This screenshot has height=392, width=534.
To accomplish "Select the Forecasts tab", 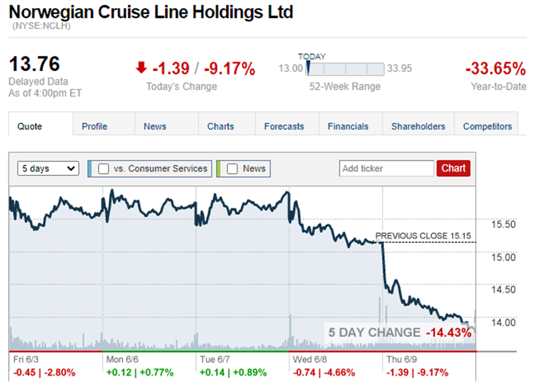I will point(284,127).
